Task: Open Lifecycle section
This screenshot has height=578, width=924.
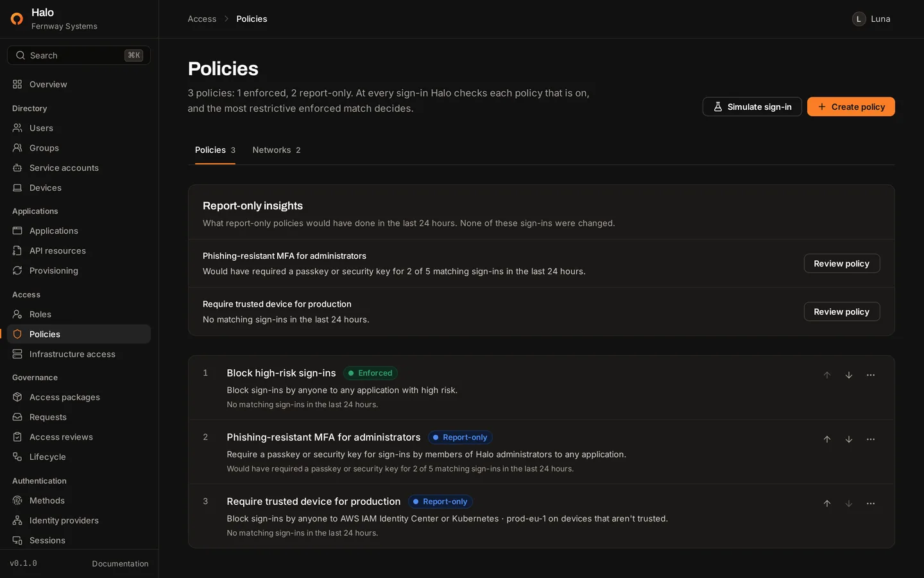Action: (79, 457)
